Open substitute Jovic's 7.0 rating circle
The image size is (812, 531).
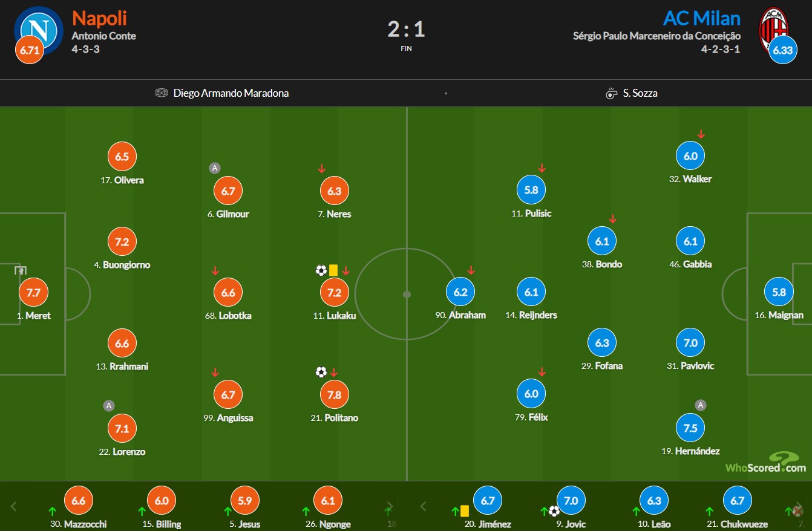(x=571, y=501)
